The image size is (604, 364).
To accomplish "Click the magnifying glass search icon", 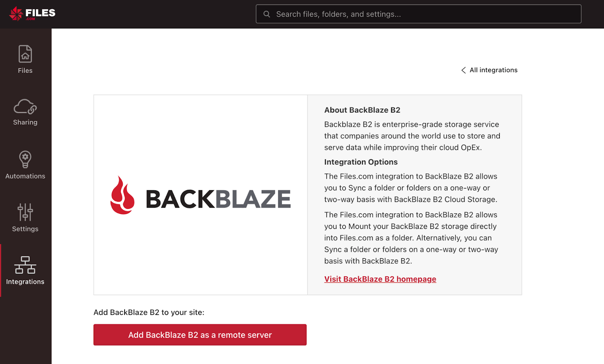I will pyautogui.click(x=267, y=14).
